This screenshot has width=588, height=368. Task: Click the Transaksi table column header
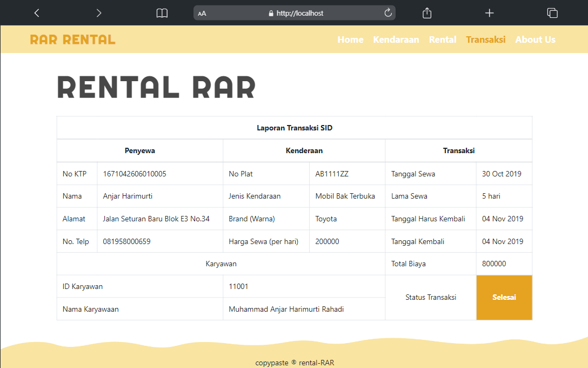click(459, 150)
